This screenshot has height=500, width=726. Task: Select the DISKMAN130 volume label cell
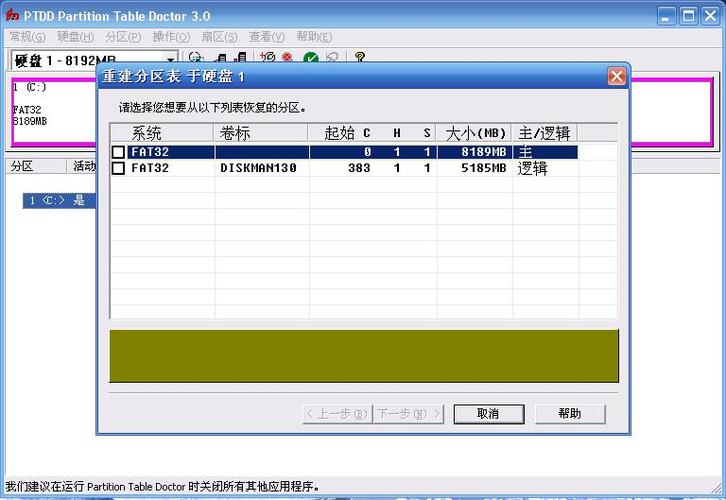click(x=258, y=168)
